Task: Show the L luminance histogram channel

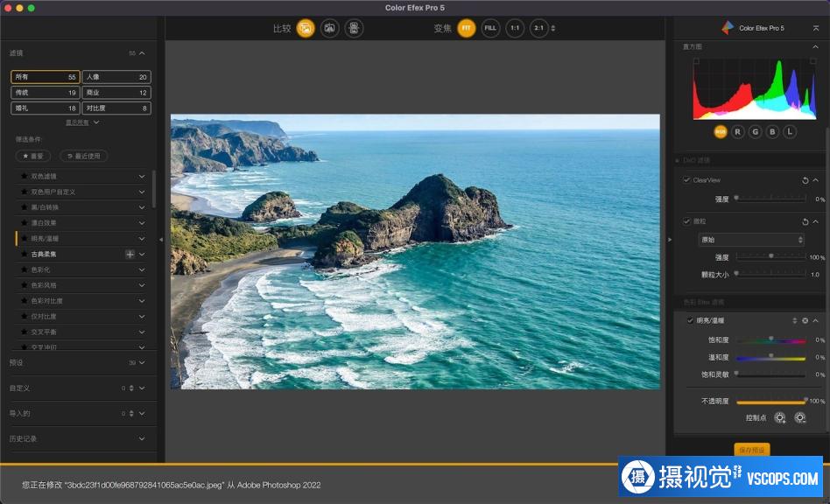Action: [790, 131]
